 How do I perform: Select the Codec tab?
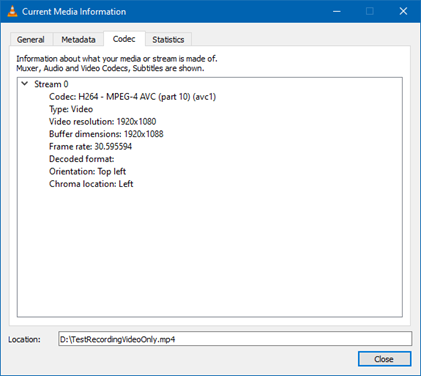pyautogui.click(x=124, y=39)
